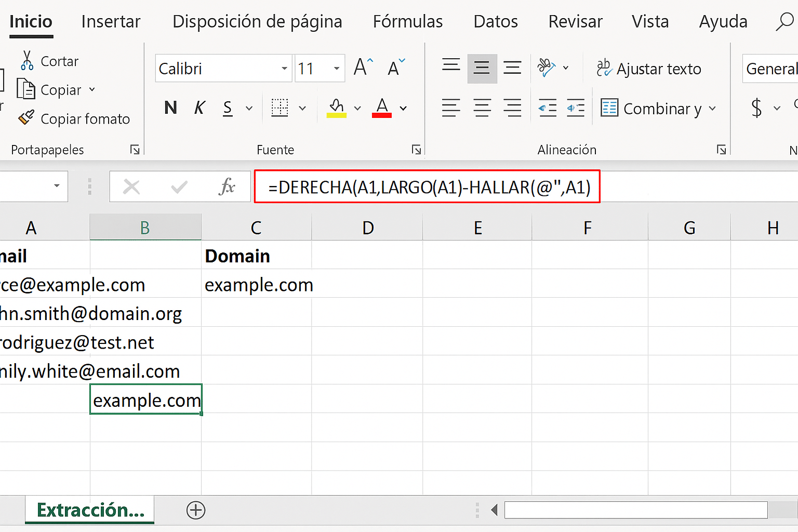Screen dimensions: 798x532
Task: Click the increase indent icon
Action: (x=575, y=108)
